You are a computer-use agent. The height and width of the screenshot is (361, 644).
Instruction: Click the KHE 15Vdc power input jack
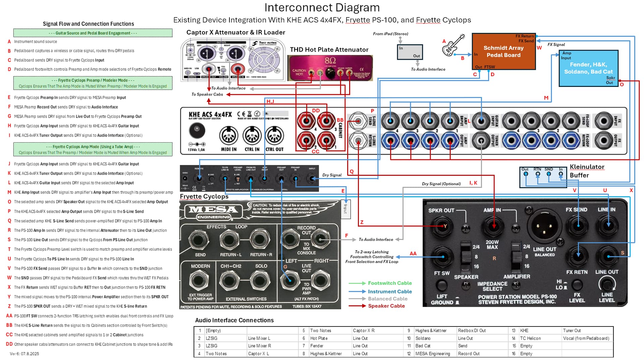[x=197, y=130]
